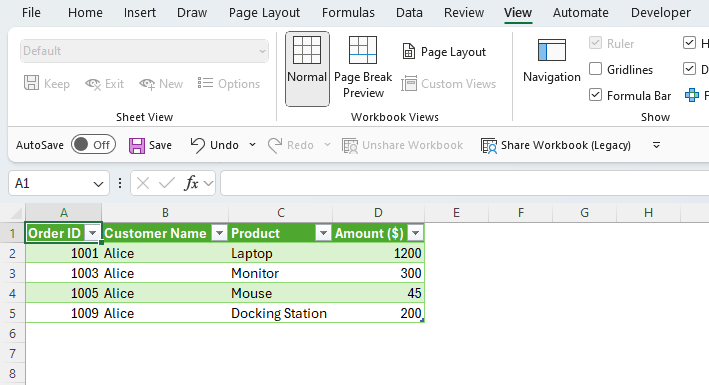Expand the Name Box dropdown

pyautogui.click(x=98, y=184)
